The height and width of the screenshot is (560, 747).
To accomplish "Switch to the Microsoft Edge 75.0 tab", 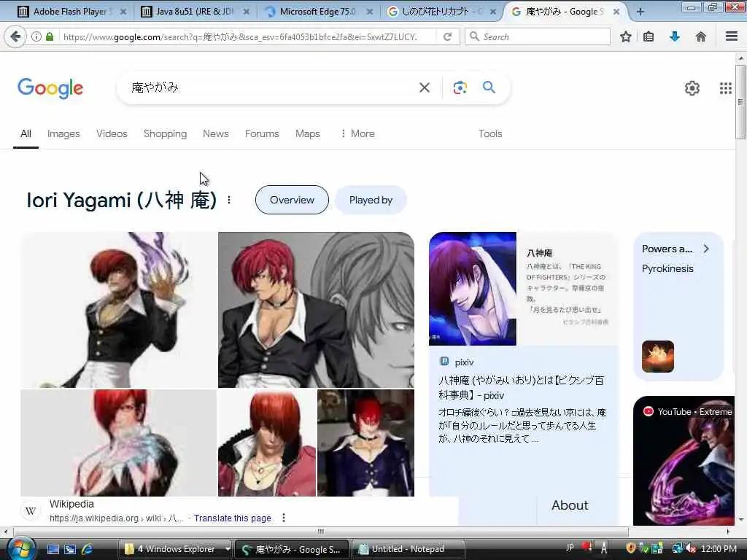I will (x=317, y=12).
